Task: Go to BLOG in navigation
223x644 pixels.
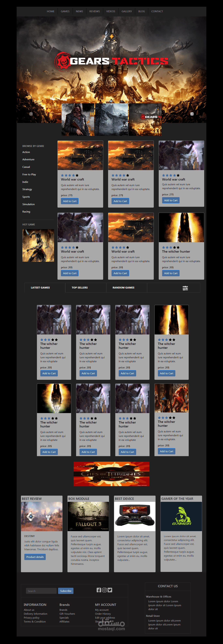Action: coord(142,11)
